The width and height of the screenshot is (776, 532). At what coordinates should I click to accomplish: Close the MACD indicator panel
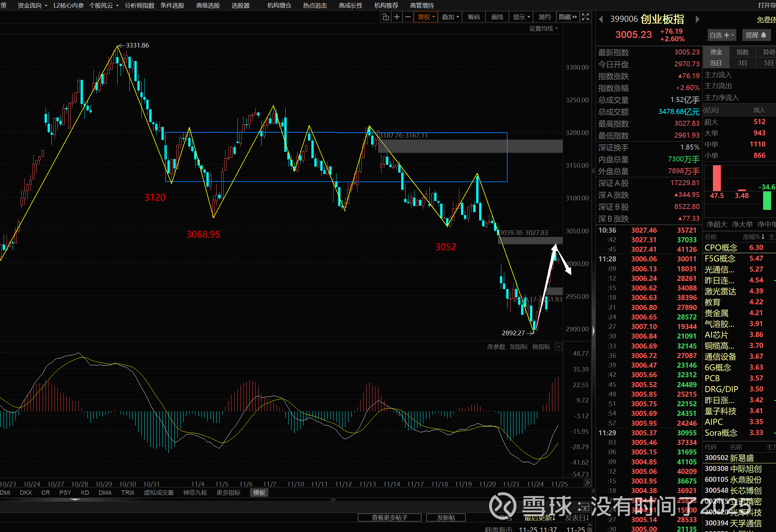[x=558, y=347]
